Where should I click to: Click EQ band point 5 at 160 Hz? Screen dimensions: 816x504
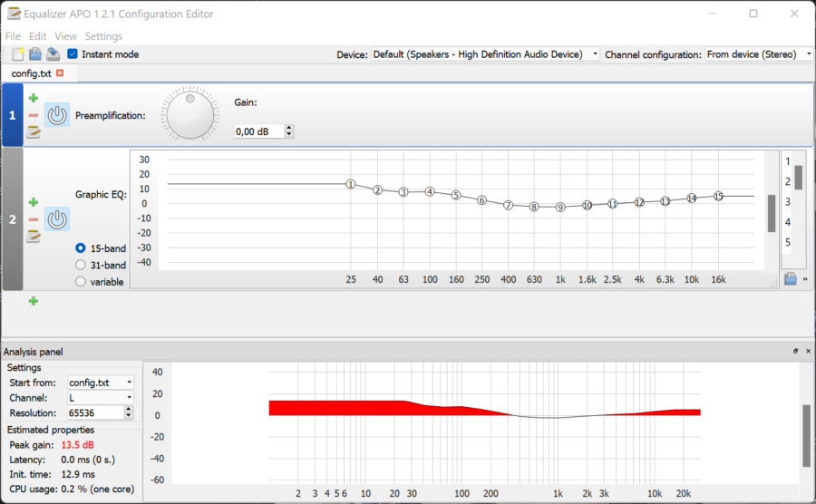click(x=456, y=195)
